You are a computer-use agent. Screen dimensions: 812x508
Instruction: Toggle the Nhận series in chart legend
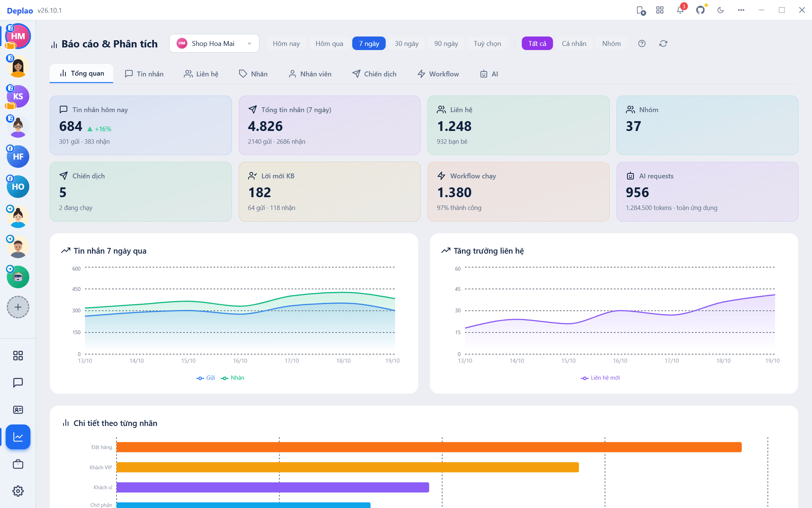233,378
